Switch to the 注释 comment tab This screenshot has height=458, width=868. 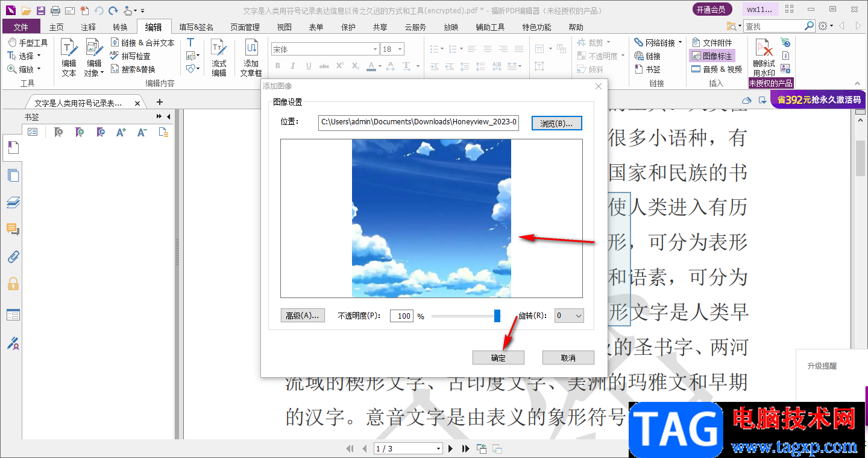click(88, 27)
